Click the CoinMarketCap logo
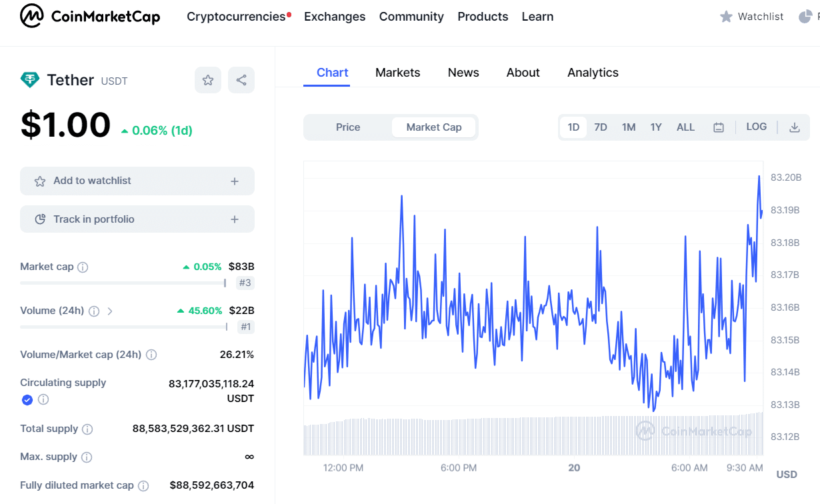 90,16
